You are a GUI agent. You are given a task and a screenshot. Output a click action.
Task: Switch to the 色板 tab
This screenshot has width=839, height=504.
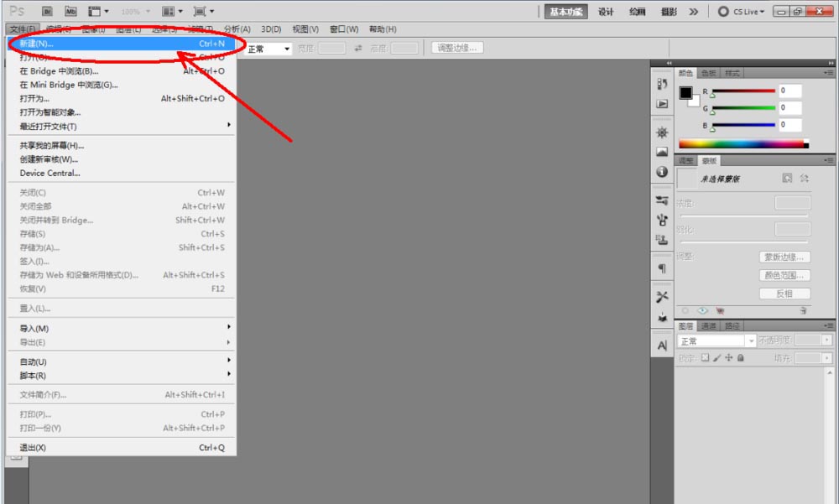(708, 73)
